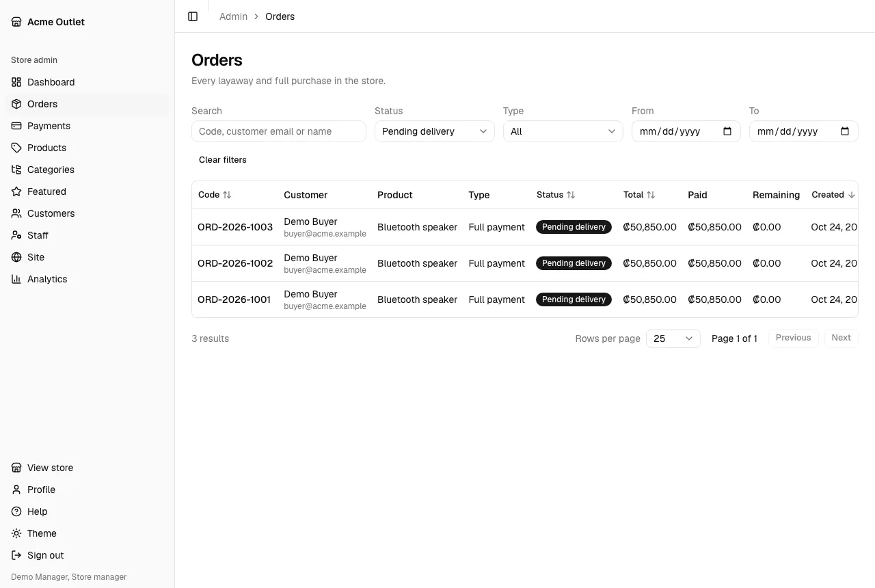
Task: Sort orders by Created column
Action: click(833, 195)
